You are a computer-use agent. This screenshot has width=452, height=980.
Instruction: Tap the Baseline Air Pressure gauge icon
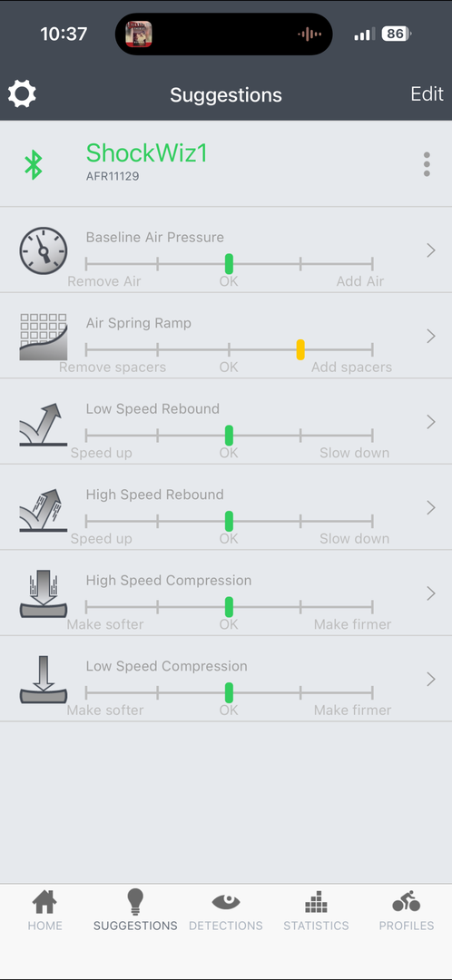click(44, 250)
